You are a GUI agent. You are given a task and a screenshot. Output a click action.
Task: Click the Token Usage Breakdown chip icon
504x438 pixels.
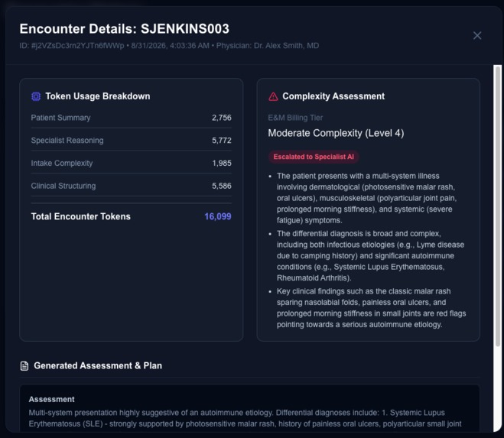tap(36, 96)
